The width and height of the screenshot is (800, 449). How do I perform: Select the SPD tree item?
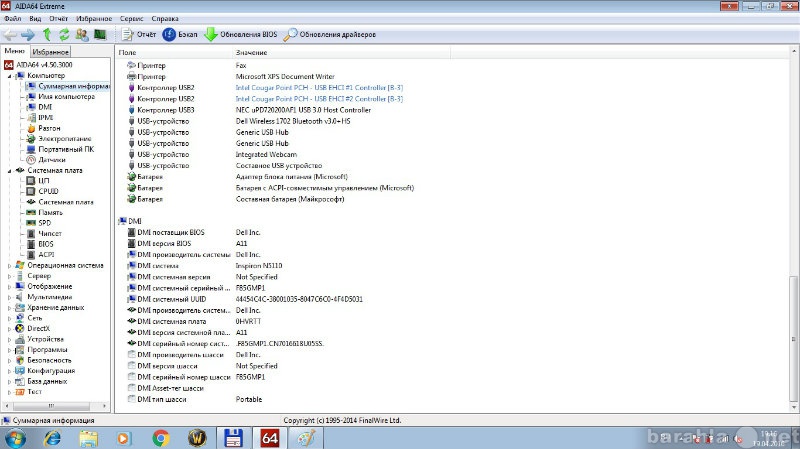pyautogui.click(x=39, y=223)
